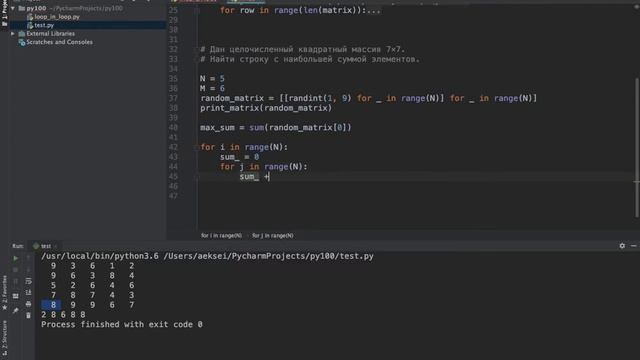Viewport: 640px width, 360px height.
Task: Click 'N = 5' assignment on line 35
Action: 212,78
